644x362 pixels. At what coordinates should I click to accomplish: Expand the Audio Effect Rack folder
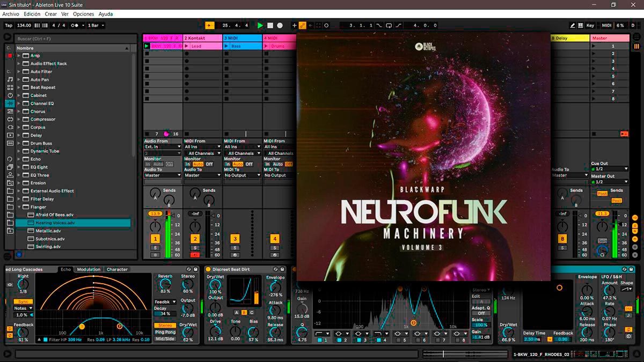(x=19, y=63)
